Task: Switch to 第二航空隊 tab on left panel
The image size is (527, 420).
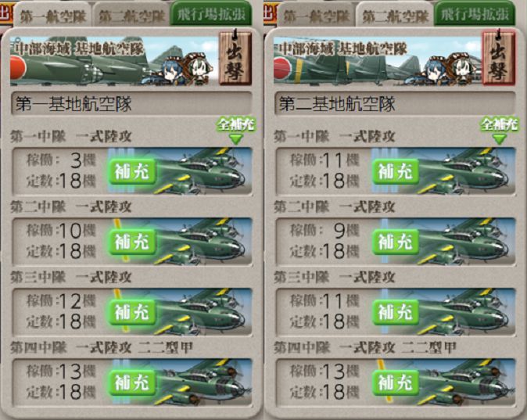Action: 131,15
